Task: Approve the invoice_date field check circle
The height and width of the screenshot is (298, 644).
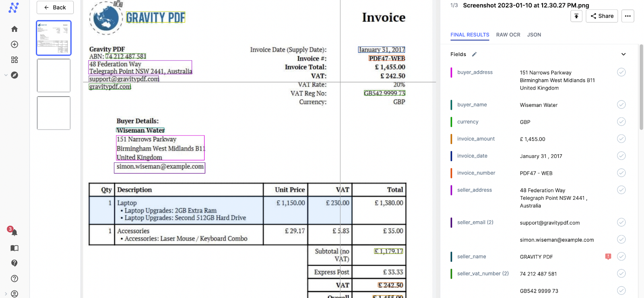Action: [x=621, y=156]
